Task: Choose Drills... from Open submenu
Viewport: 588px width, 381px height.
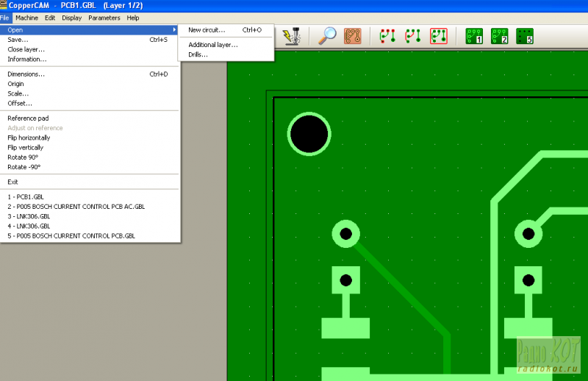Action: coord(226,54)
